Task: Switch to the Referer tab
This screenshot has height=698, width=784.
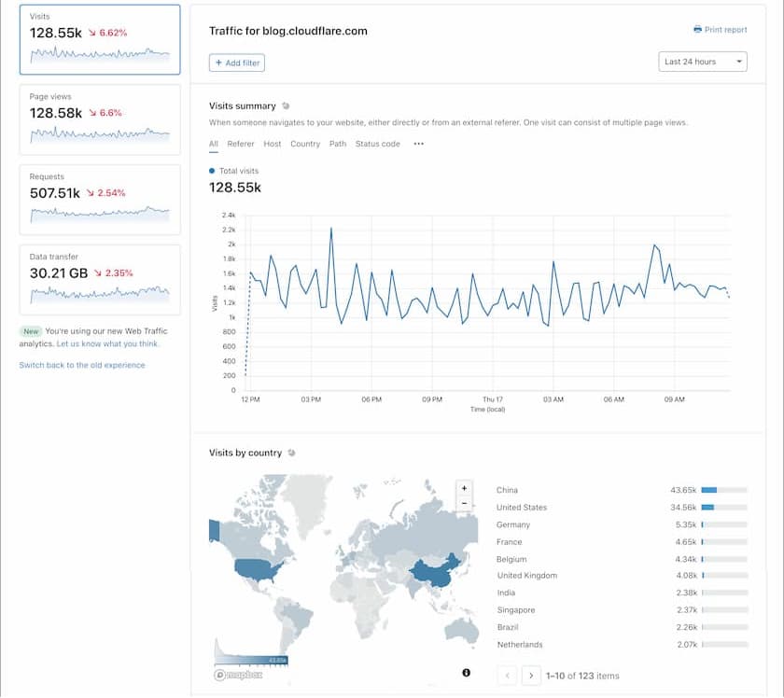Action: (241, 144)
